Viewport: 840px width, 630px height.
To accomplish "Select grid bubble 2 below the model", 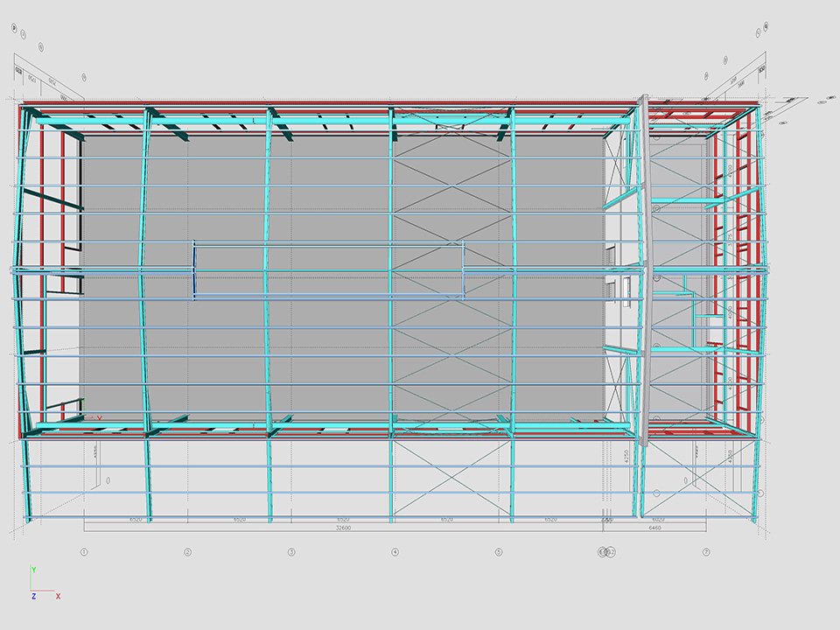I will [x=187, y=552].
